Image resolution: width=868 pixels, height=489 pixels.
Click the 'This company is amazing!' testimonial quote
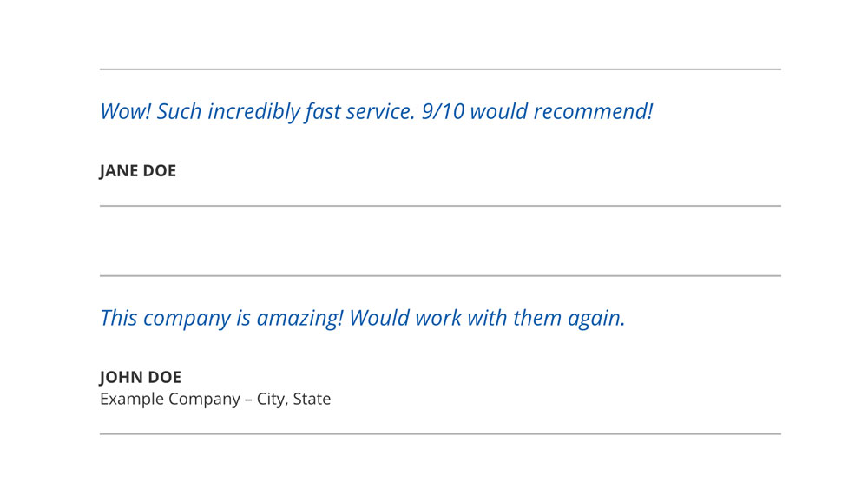click(363, 318)
